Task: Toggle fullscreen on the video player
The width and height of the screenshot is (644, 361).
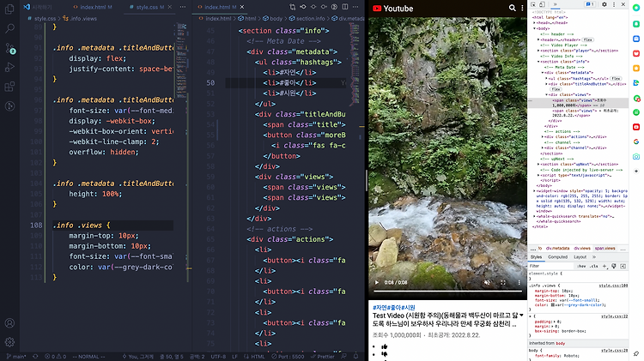Action: point(503,282)
